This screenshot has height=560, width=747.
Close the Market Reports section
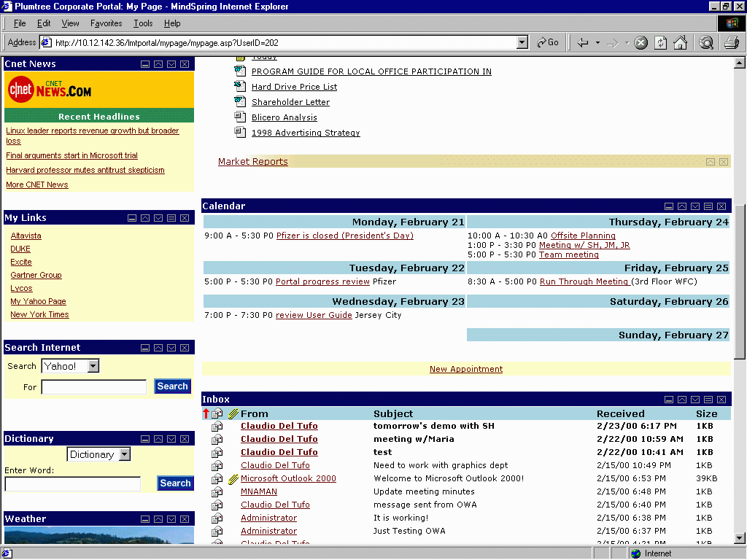tap(724, 162)
